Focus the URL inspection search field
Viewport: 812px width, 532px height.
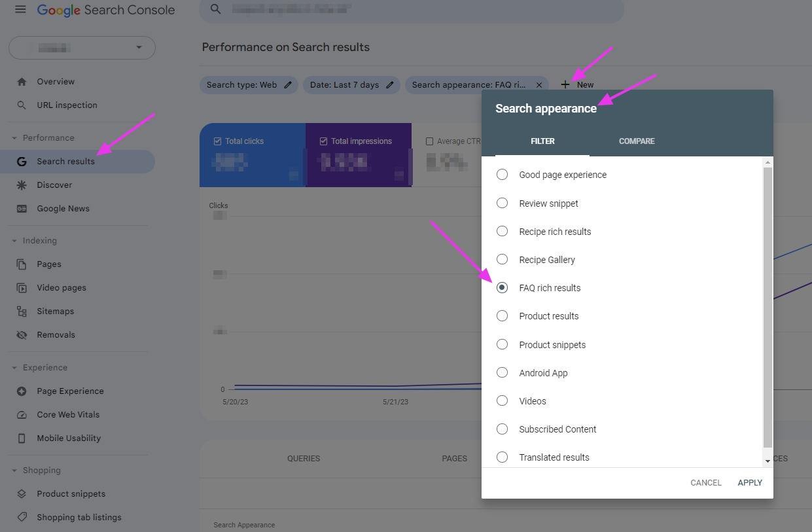click(x=412, y=10)
